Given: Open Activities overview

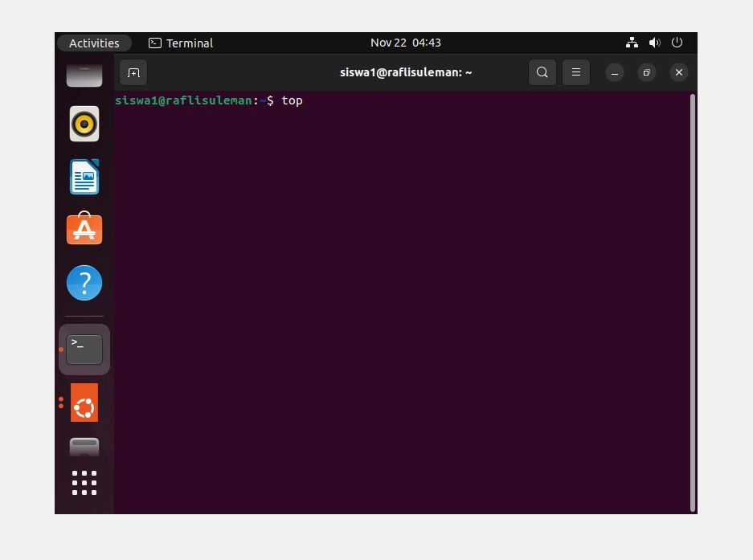Looking at the screenshot, I should pos(94,43).
